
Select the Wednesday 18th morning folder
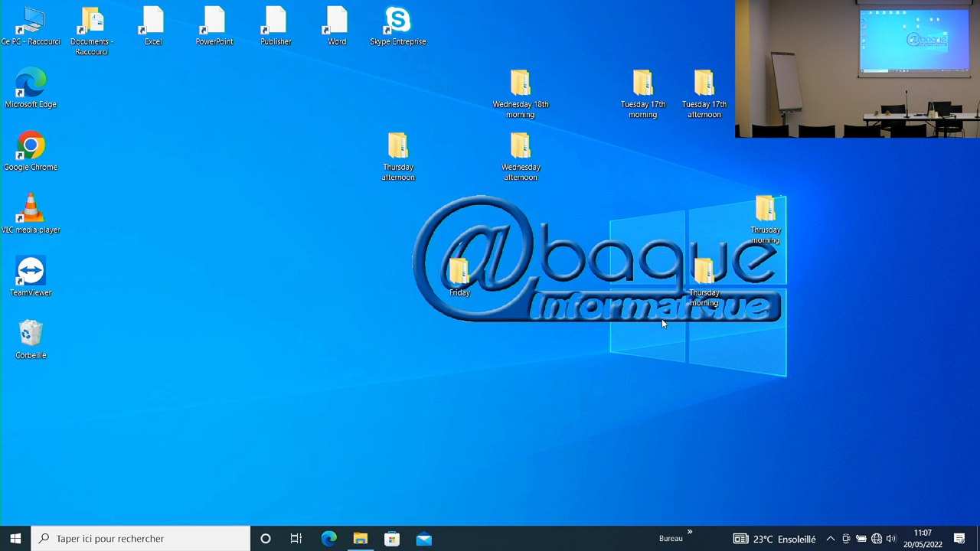tap(521, 94)
